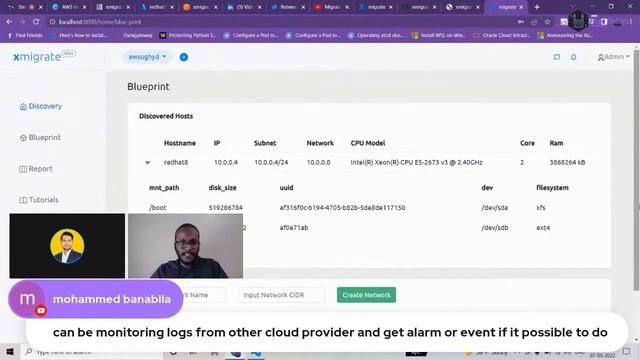Click the localhost address bar
Viewport: 640px width, 360px height.
282,22
